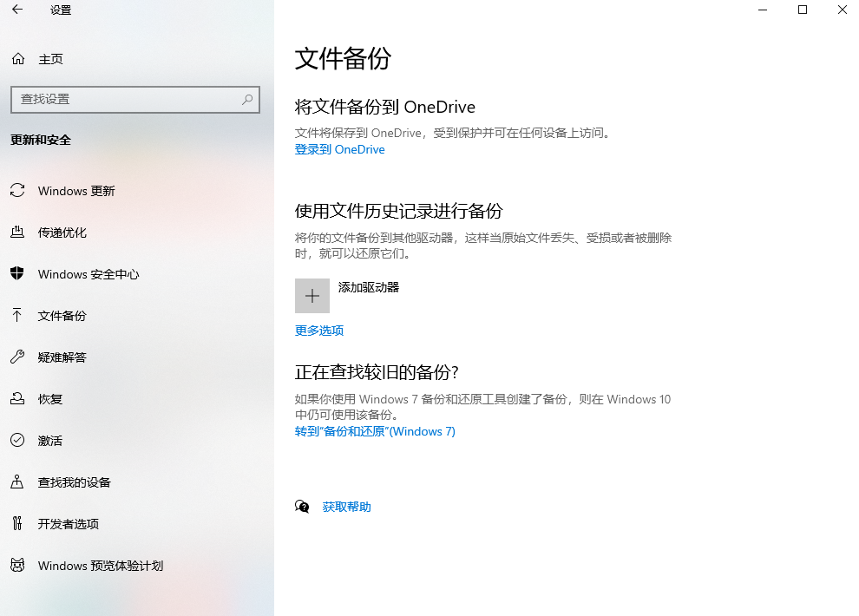Open Windows 预览体验计划 via its icon
The image size is (859, 616).
click(x=17, y=566)
